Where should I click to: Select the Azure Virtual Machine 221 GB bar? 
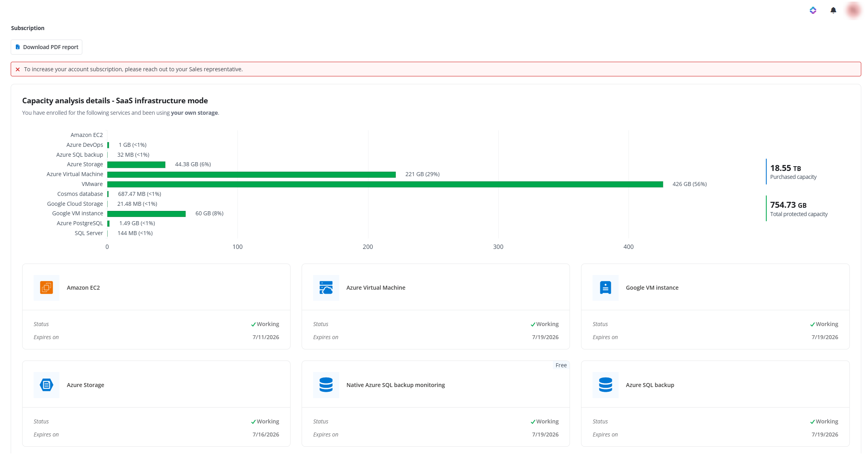point(251,175)
